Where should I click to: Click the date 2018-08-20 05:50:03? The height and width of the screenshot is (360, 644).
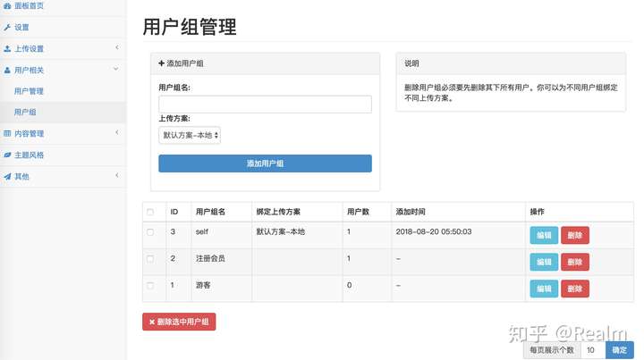coord(433,231)
